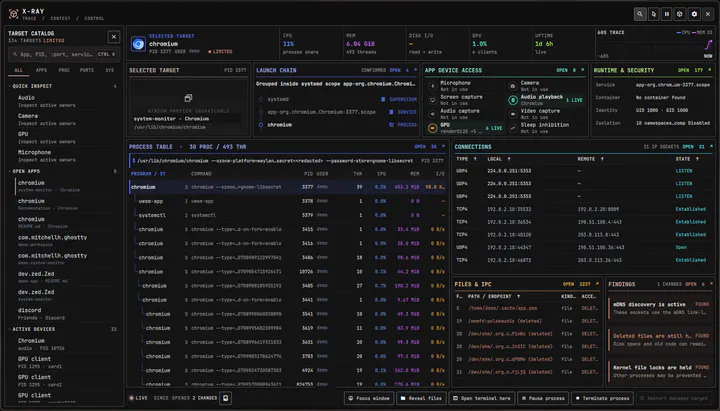The width and height of the screenshot is (720, 411).
Task: Select the ALL catalog tab
Action: coord(18,70)
